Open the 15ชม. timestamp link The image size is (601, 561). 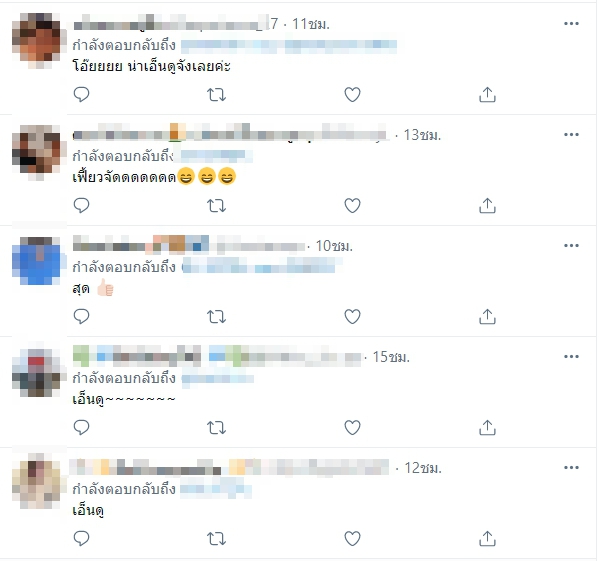tap(391, 357)
